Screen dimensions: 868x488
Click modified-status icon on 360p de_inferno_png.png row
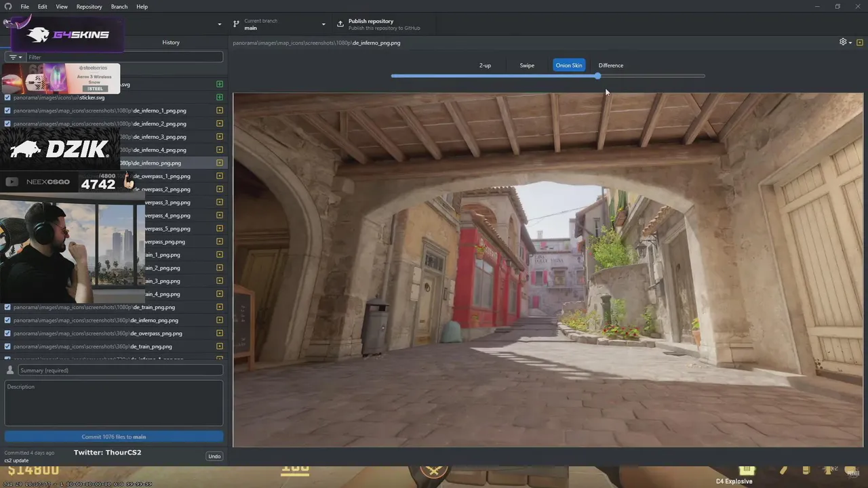[220, 320]
